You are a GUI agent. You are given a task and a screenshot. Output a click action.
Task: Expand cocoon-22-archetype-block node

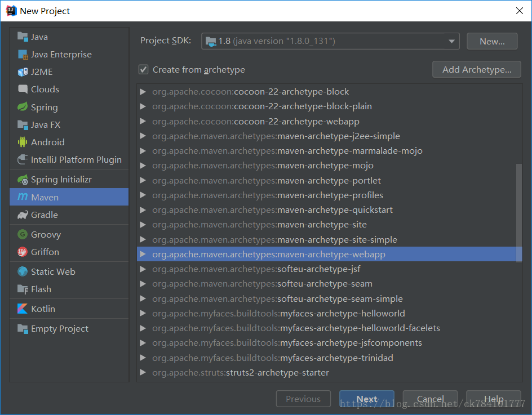[x=143, y=92]
